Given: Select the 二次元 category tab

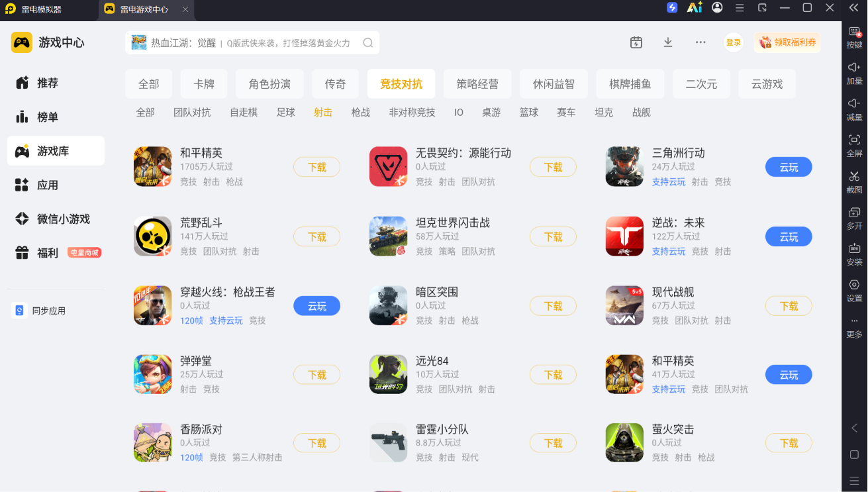Looking at the screenshot, I should pyautogui.click(x=701, y=83).
